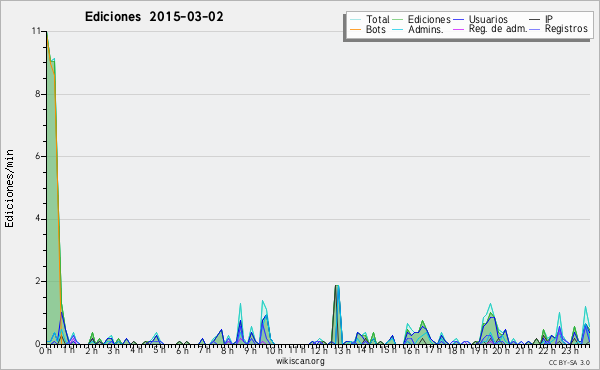The image size is (600, 370).
Task: Click the chart title 'Ediciones 2015-03-02'
Action: tap(154, 17)
